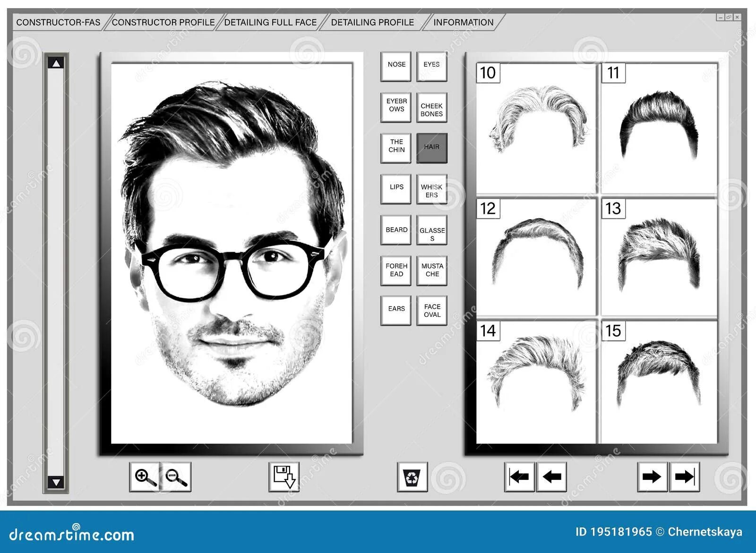The height and width of the screenshot is (553, 756).
Task: Choose the Cheek Bones category
Action: coord(432,107)
